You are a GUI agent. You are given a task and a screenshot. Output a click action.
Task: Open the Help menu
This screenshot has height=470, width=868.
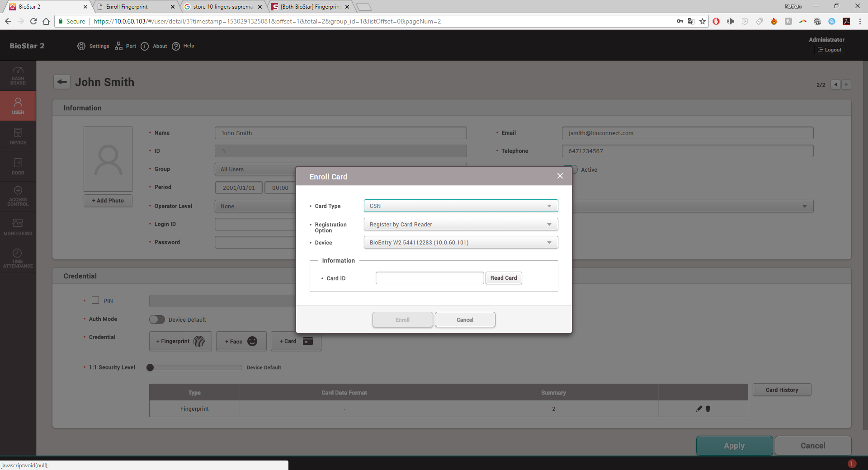(x=183, y=46)
